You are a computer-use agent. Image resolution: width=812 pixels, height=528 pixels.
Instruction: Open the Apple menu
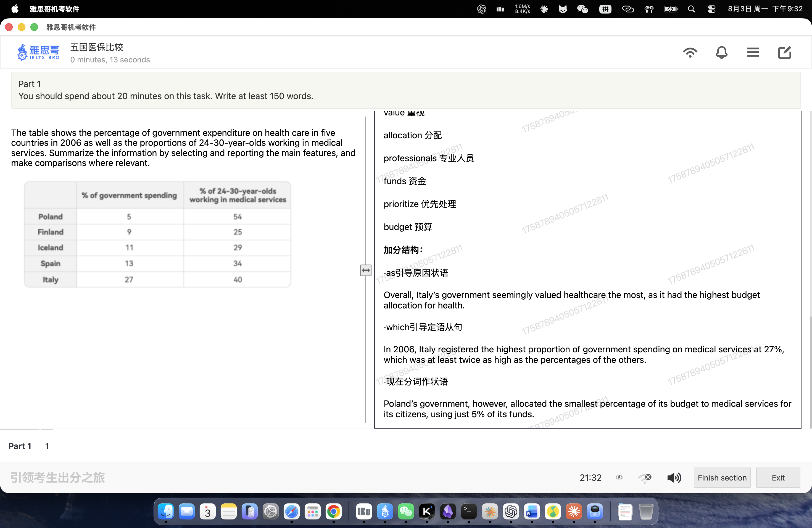(x=15, y=9)
